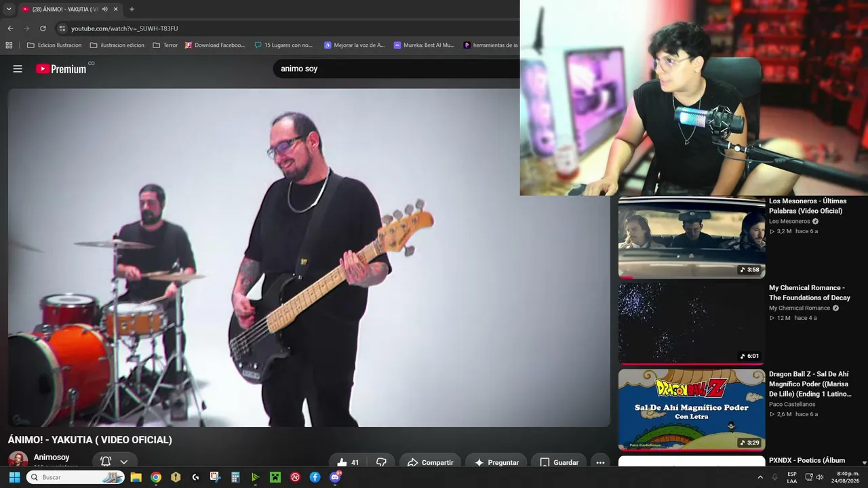
Task: Open the green play-arrow app in taskbar
Action: pyautogui.click(x=256, y=477)
